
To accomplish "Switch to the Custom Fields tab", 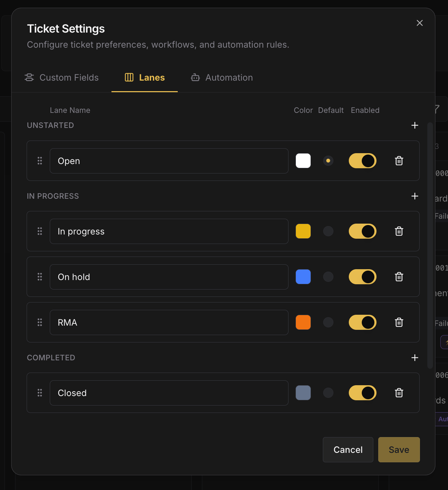I will point(62,77).
